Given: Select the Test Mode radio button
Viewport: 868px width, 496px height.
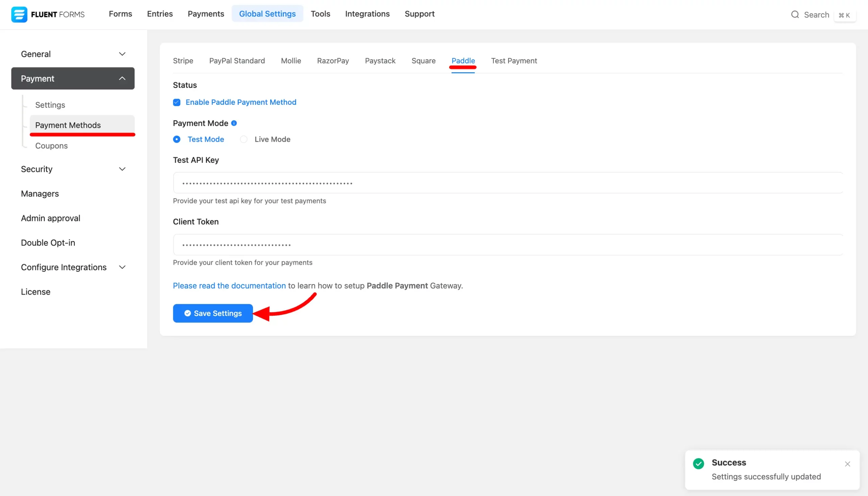Looking at the screenshot, I should tap(177, 139).
